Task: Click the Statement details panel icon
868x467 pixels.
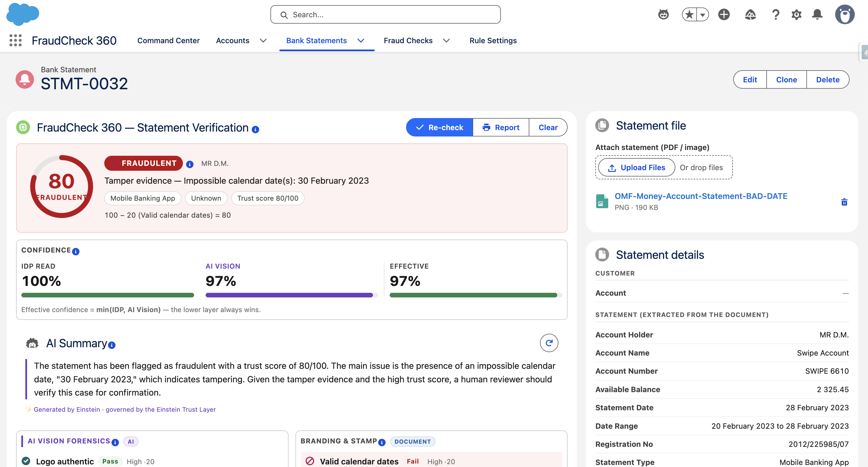Action: pyautogui.click(x=602, y=255)
